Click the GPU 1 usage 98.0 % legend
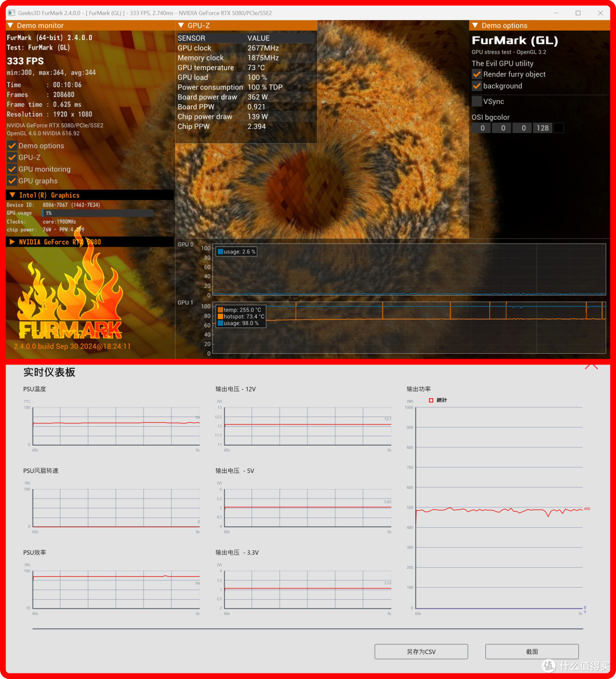 pos(238,324)
